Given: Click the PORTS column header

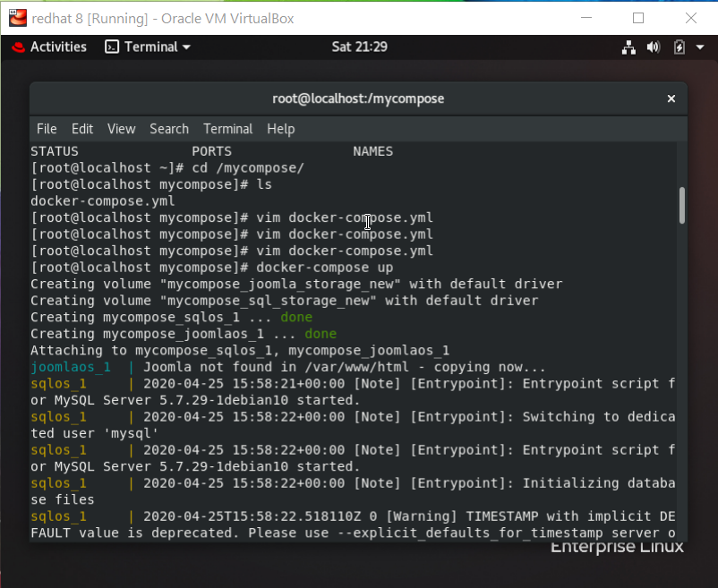Looking at the screenshot, I should coord(211,151).
